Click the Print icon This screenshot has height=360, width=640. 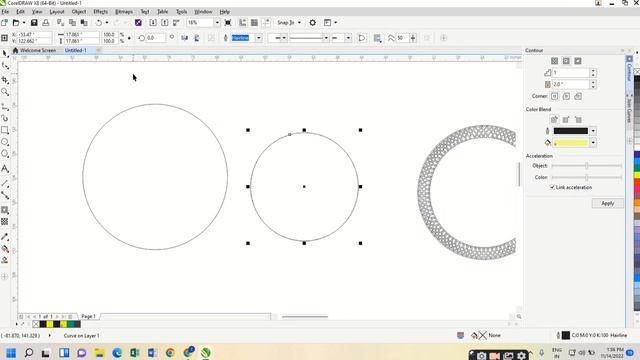(46, 22)
